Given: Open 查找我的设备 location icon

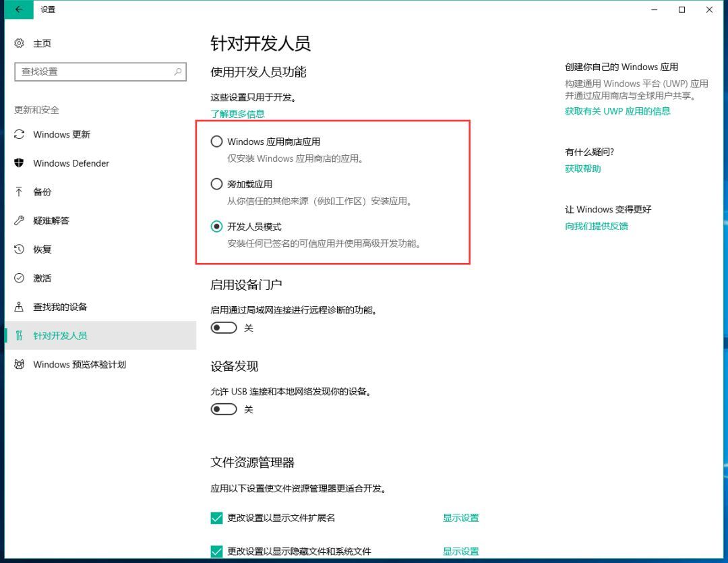Looking at the screenshot, I should point(20,307).
